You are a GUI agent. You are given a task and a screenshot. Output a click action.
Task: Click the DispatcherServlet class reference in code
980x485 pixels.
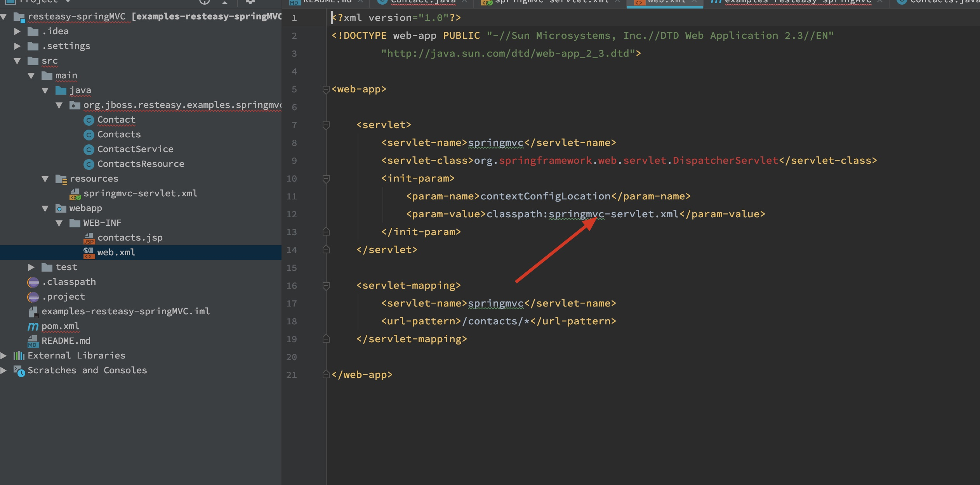(x=725, y=161)
